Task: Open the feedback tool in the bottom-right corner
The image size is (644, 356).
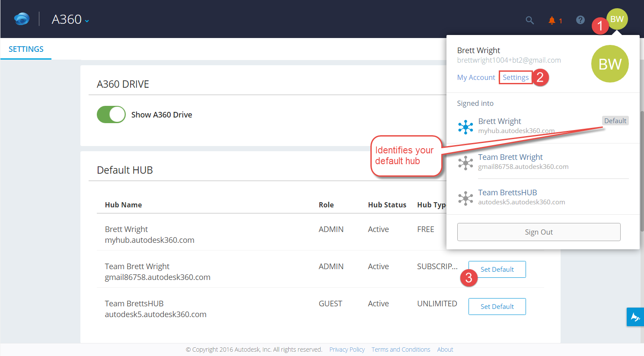Action: click(x=635, y=317)
